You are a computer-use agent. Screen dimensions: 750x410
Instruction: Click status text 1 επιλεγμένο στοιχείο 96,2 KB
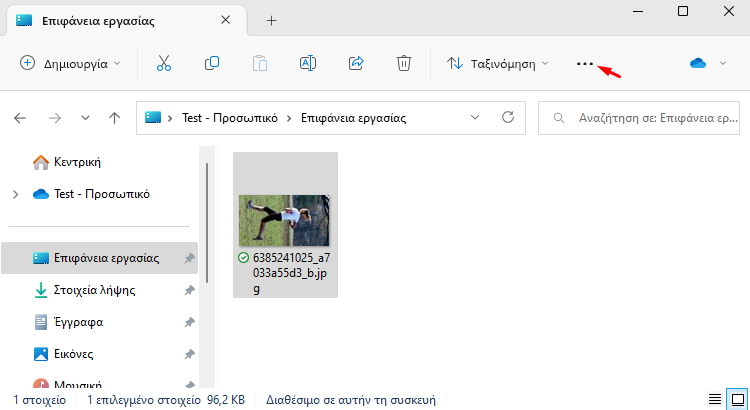tap(166, 399)
